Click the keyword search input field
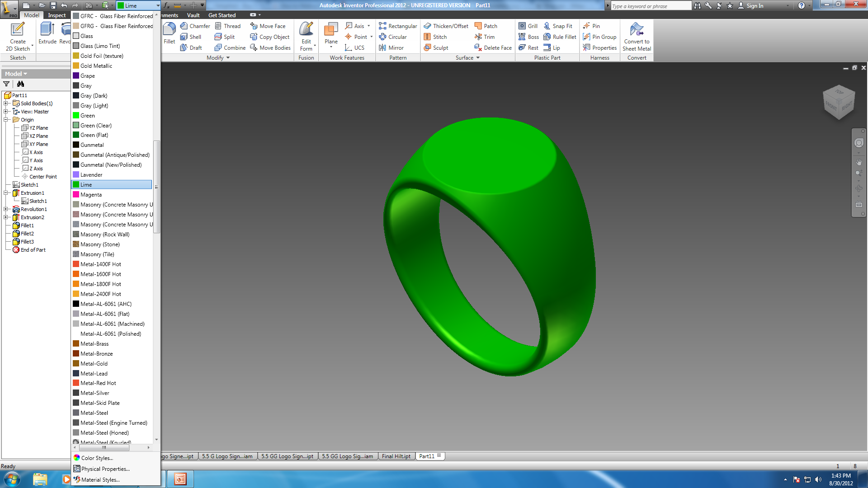Screen dimensions: 868x488 coord(651,6)
